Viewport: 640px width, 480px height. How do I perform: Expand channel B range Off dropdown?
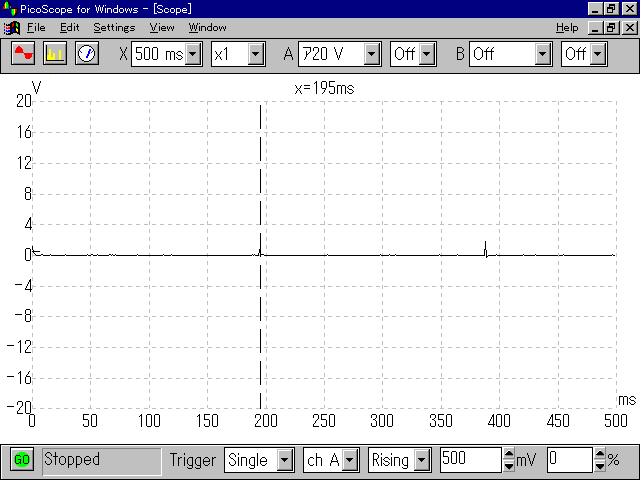pos(542,54)
